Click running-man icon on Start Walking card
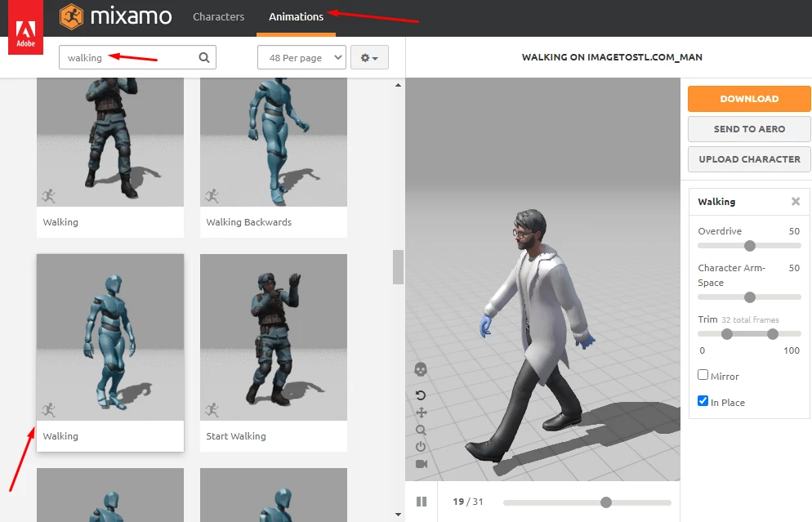The width and height of the screenshot is (812, 522). (212, 409)
